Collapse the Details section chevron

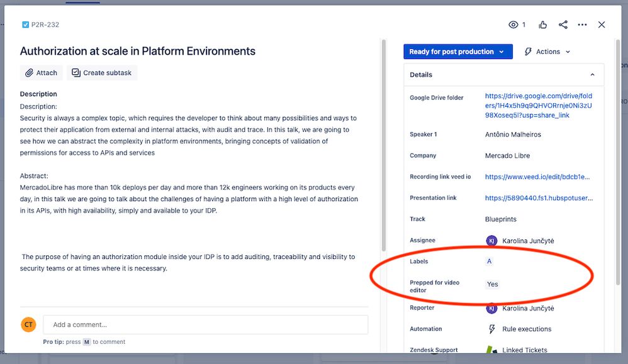tap(592, 75)
